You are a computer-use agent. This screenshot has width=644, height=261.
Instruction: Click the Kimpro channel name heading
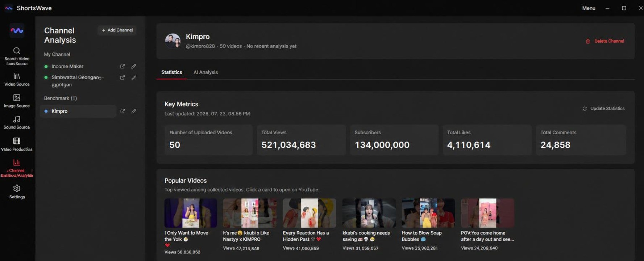click(x=198, y=37)
